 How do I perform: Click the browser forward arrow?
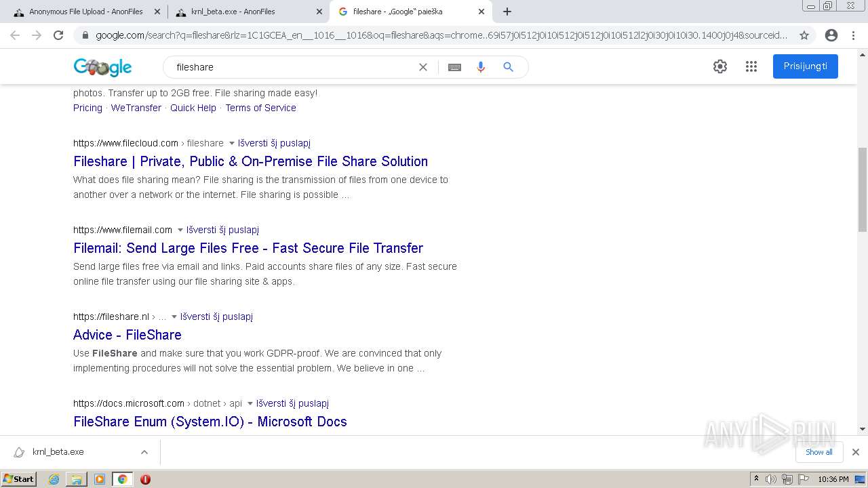pyautogui.click(x=37, y=35)
